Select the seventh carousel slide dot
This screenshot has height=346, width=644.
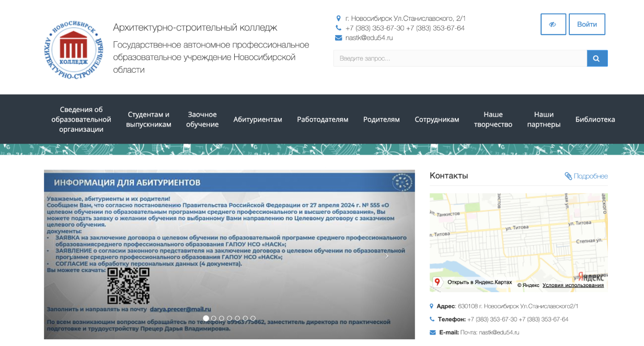[x=253, y=318]
